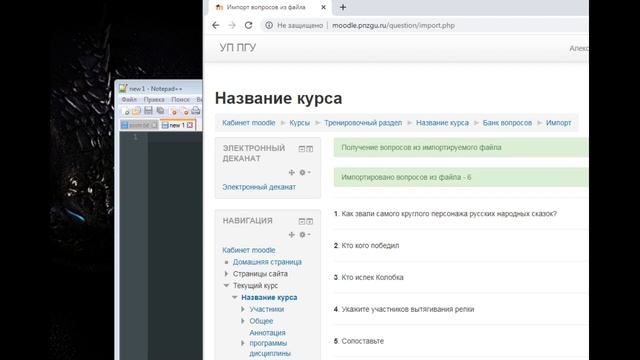Click Close All icon in Notepad++ toolbar
The image size is (640, 360).
(x=184, y=111)
